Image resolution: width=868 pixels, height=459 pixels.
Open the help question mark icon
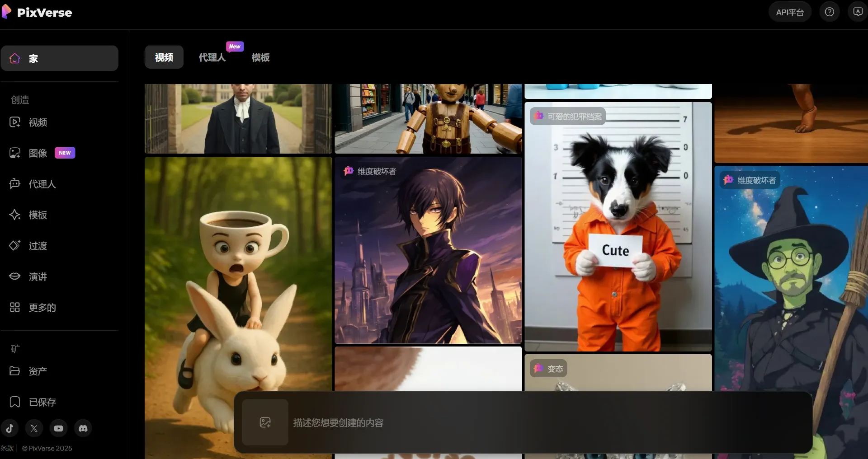[829, 12]
